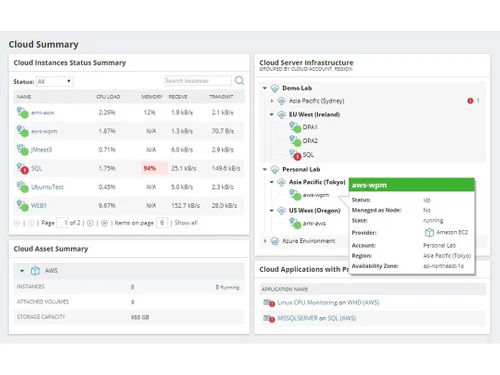This screenshot has width=500, height=375.
Task: Open the Status filter dropdown
Action: pos(55,81)
